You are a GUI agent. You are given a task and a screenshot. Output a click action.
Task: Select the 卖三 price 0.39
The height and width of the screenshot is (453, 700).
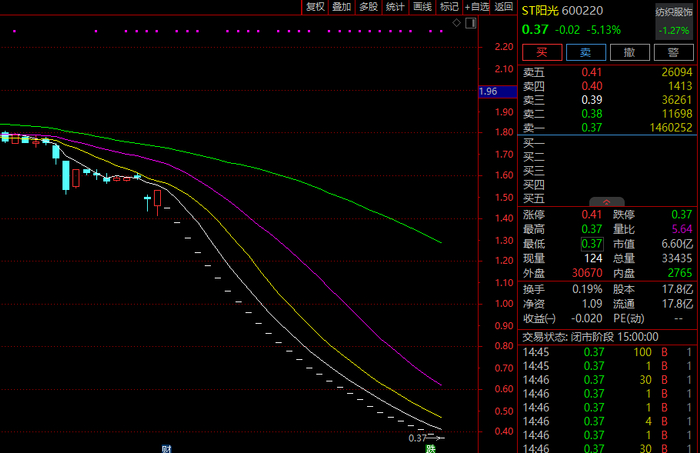592,100
